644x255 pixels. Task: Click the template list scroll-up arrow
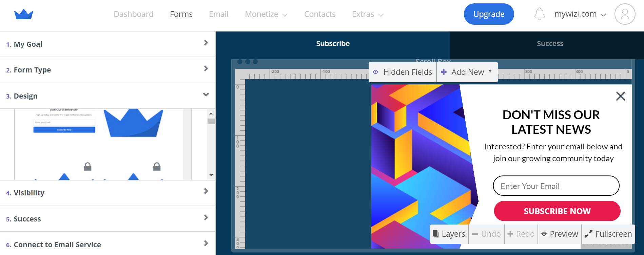tap(211, 113)
